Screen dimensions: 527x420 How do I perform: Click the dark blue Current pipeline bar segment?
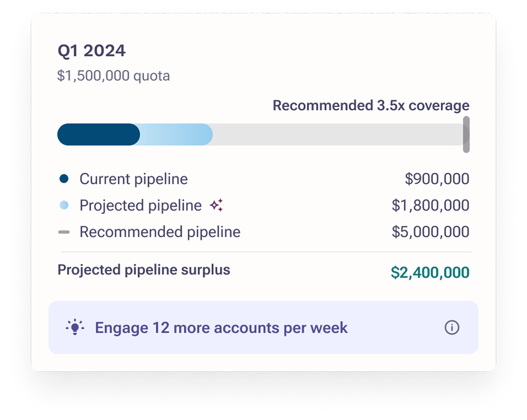point(99,134)
